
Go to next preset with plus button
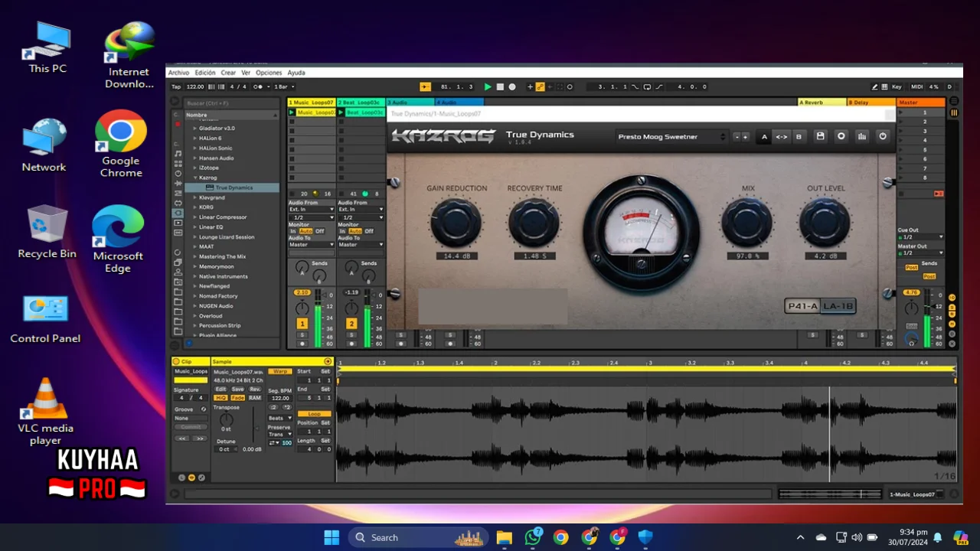tap(745, 137)
